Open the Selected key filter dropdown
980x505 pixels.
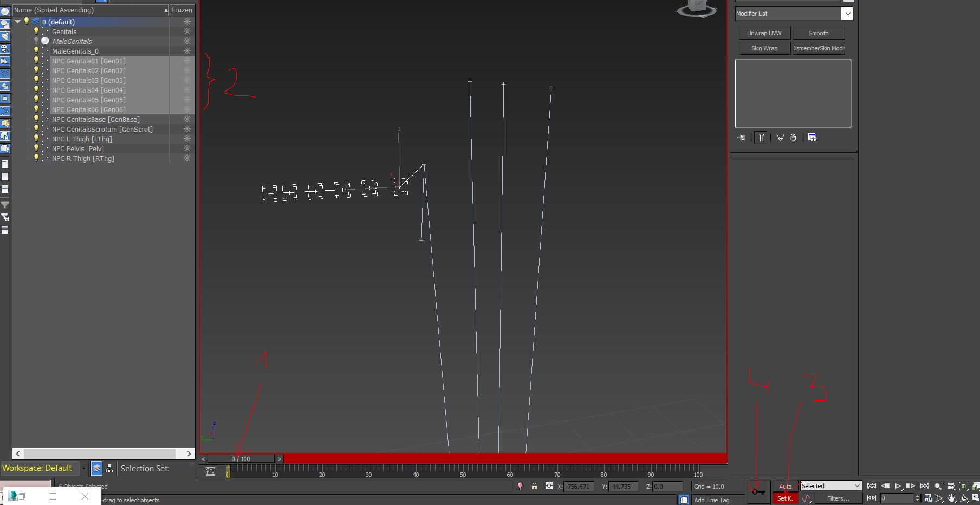point(830,486)
